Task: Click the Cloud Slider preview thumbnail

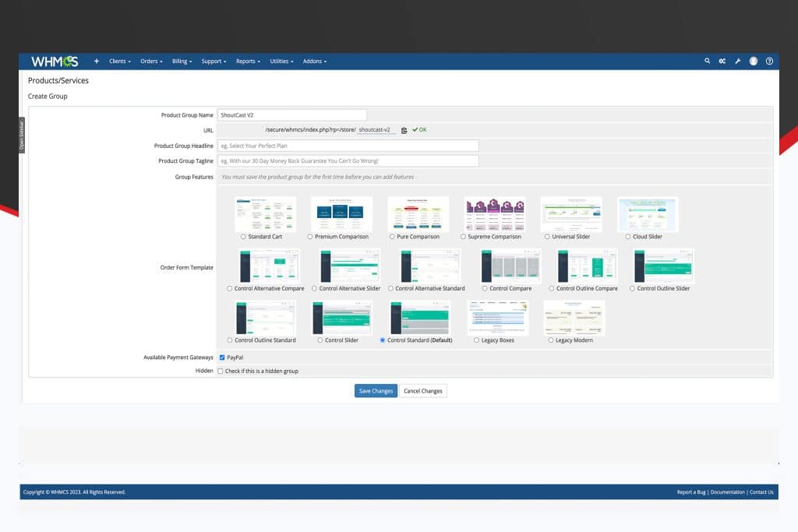Action: [x=648, y=214]
